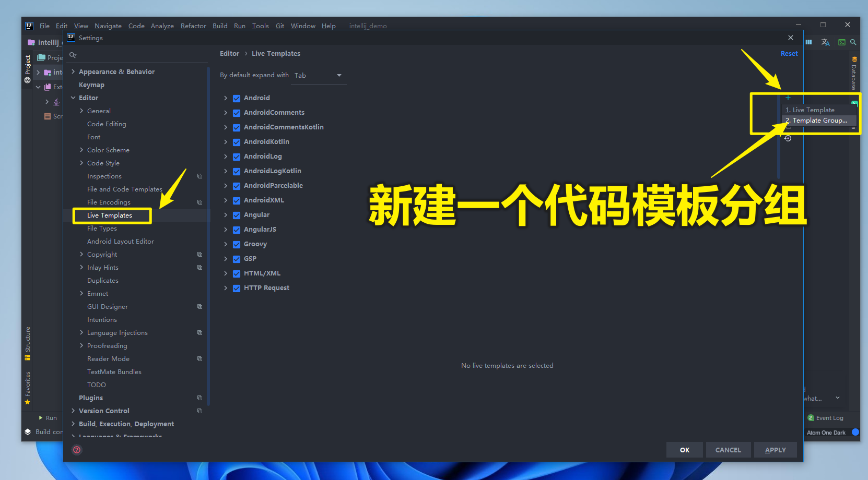The image size is (868, 480).
Task: Click the Atom One Dark theme indicator
Action: click(x=826, y=433)
